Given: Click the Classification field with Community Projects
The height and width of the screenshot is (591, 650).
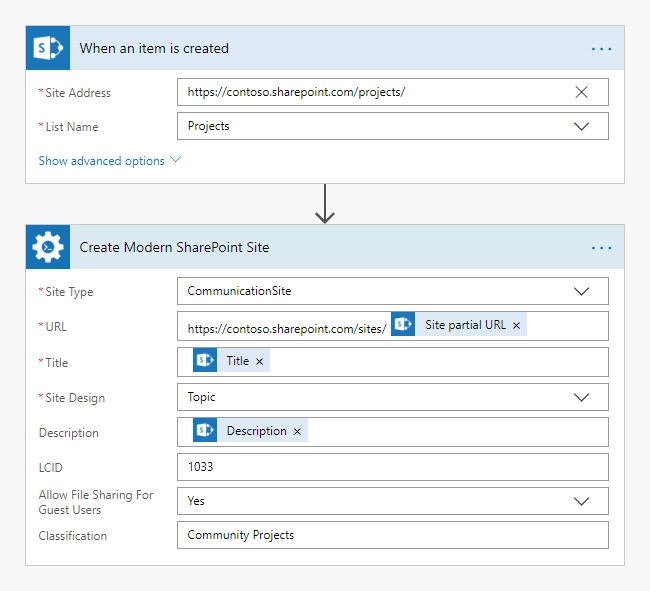Looking at the screenshot, I should tap(393, 535).
